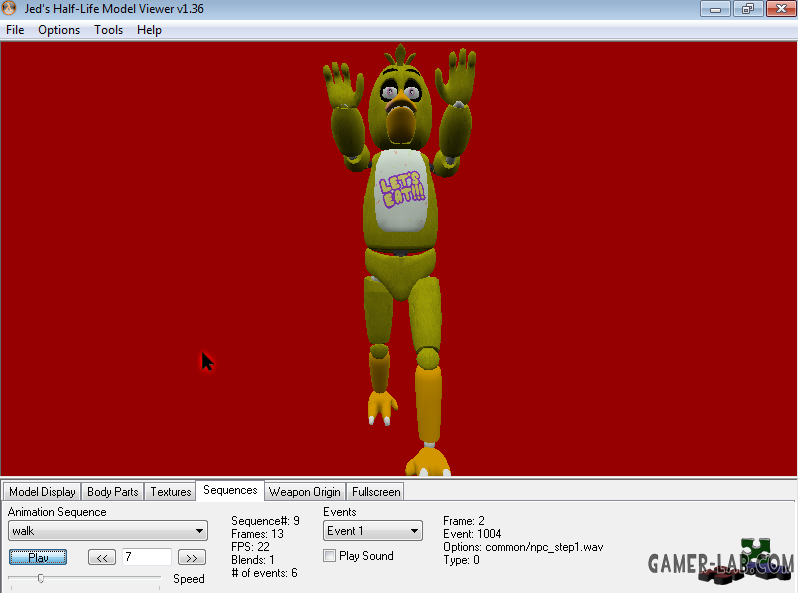The width and height of the screenshot is (798, 593).
Task: Open the Tools menu
Action: click(x=108, y=30)
